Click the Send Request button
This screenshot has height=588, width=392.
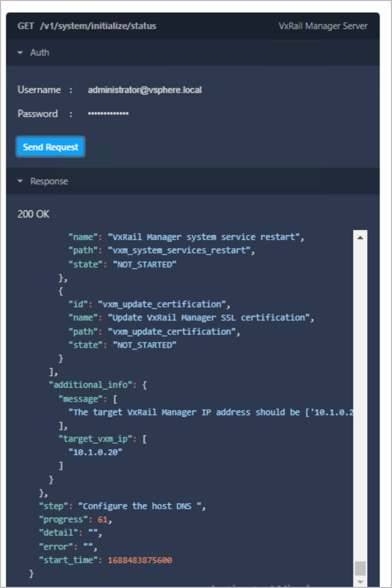tap(50, 147)
